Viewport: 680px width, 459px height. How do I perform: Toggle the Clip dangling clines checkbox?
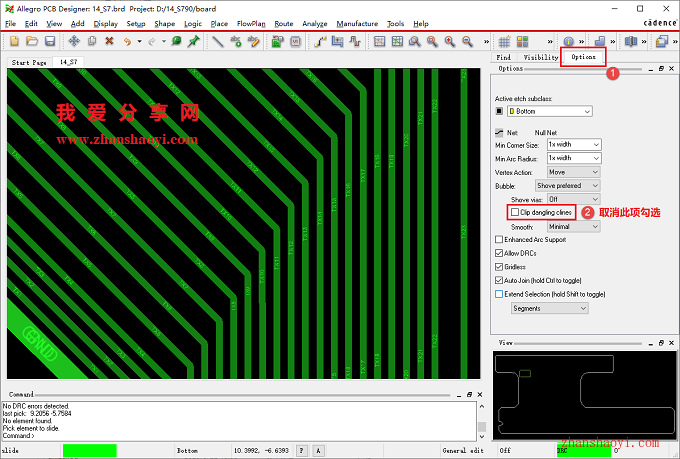(x=515, y=212)
